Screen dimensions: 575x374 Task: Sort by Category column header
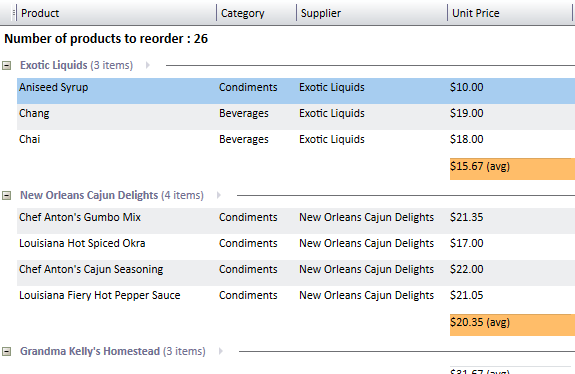click(x=256, y=13)
